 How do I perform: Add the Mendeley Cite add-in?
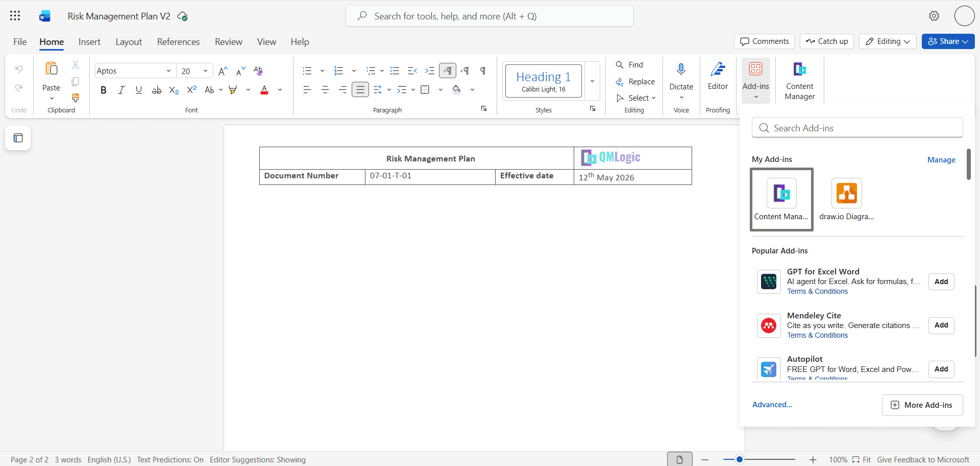coord(941,325)
